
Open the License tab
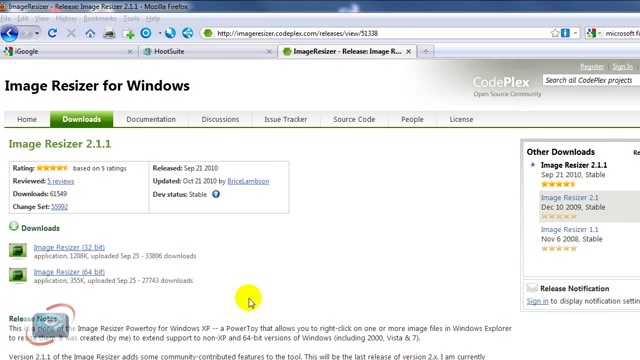pos(461,119)
